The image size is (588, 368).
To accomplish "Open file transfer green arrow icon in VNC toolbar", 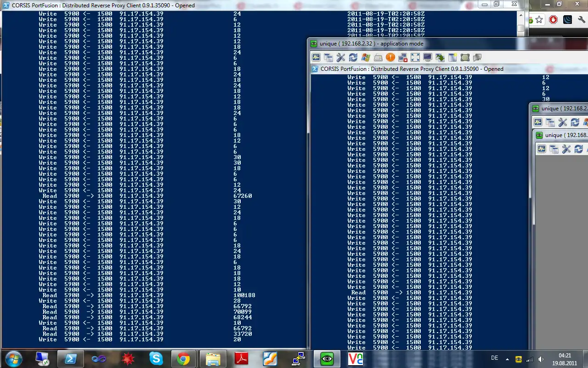I will point(440,57).
